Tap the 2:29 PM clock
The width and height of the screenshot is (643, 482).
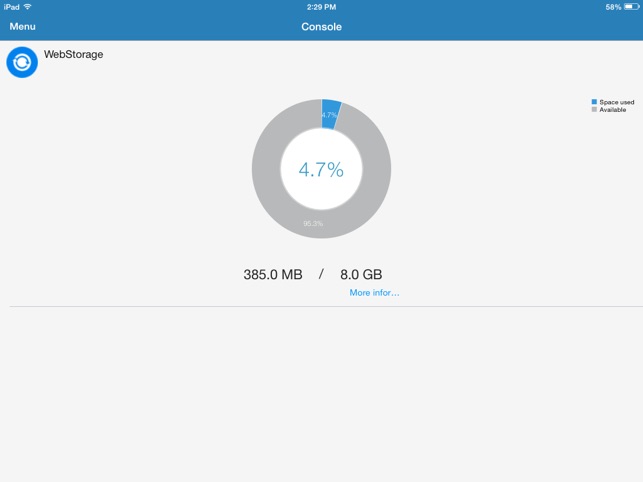pos(322,7)
